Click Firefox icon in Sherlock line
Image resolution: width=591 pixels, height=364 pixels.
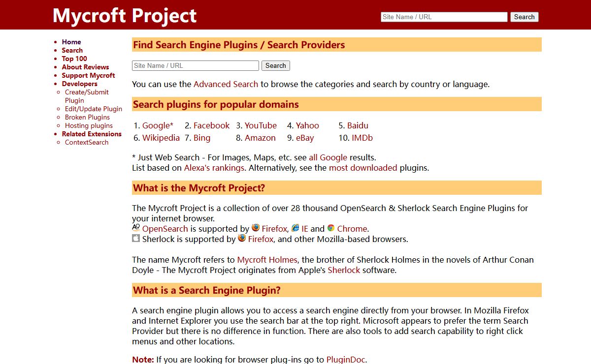[x=242, y=238]
